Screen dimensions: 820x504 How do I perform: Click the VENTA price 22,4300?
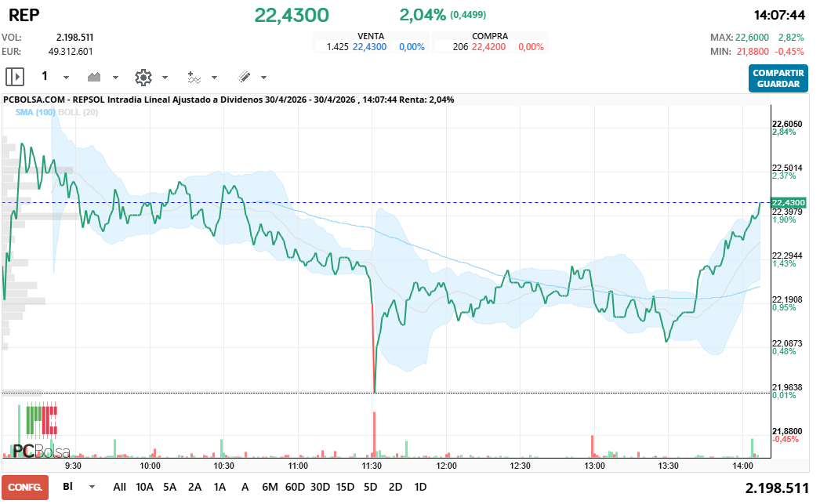click(370, 47)
